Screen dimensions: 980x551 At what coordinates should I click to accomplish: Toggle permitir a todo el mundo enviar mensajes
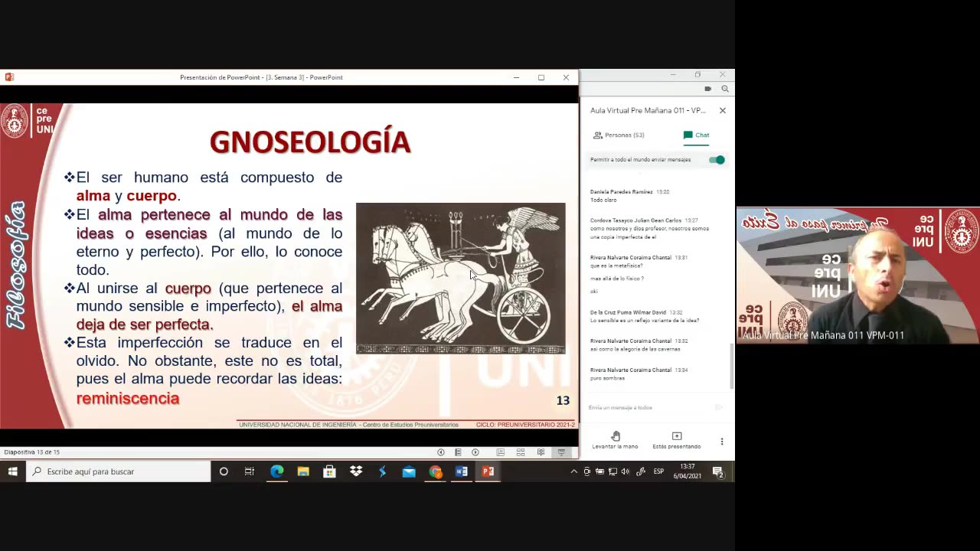pyautogui.click(x=717, y=160)
